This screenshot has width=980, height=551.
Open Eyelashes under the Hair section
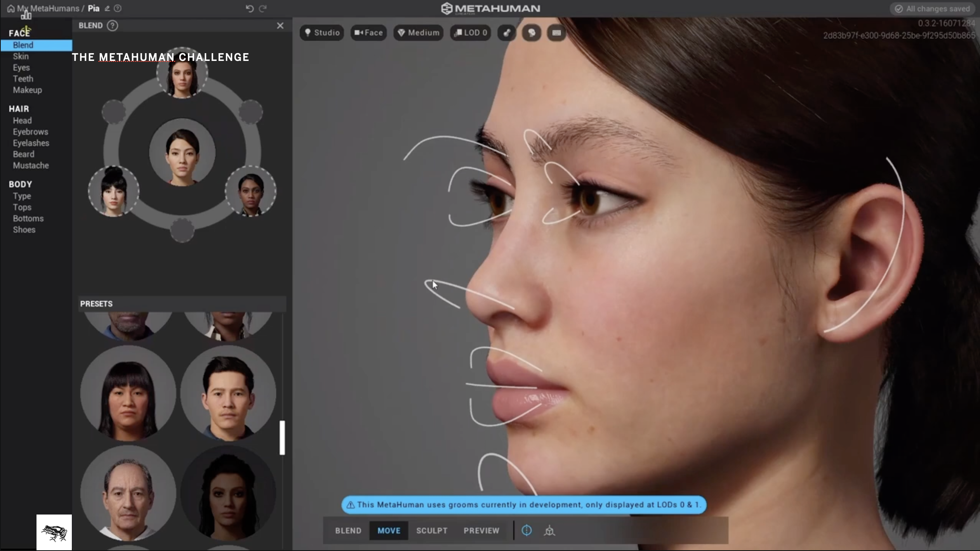point(31,143)
